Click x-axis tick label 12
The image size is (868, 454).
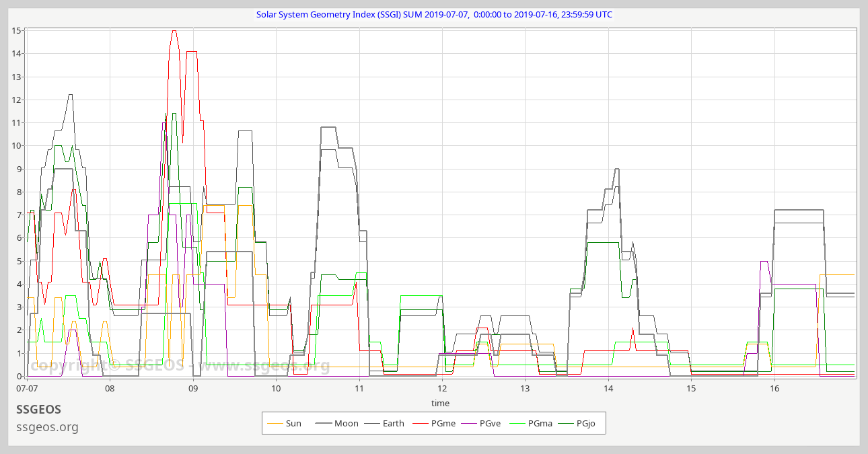pyautogui.click(x=442, y=388)
